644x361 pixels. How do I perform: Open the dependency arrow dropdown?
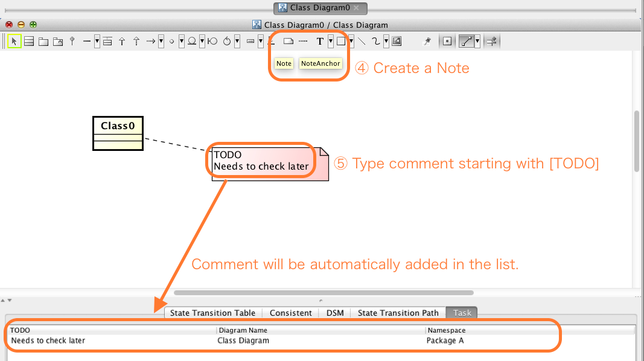coord(161,41)
